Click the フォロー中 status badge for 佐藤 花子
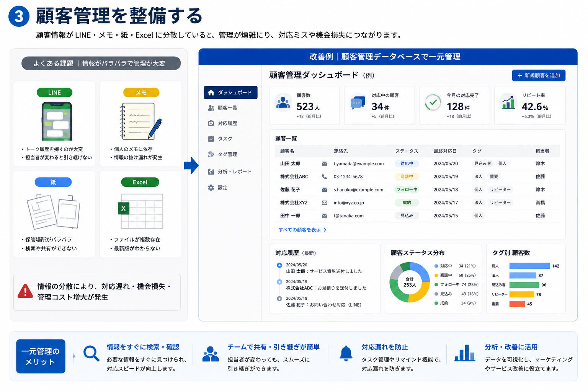 coord(407,189)
